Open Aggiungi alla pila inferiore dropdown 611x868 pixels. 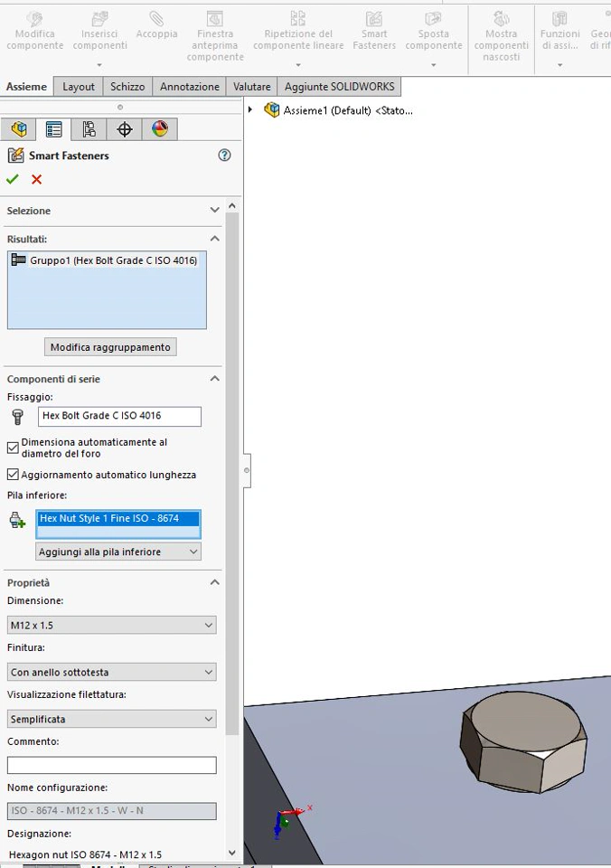pyautogui.click(x=118, y=552)
